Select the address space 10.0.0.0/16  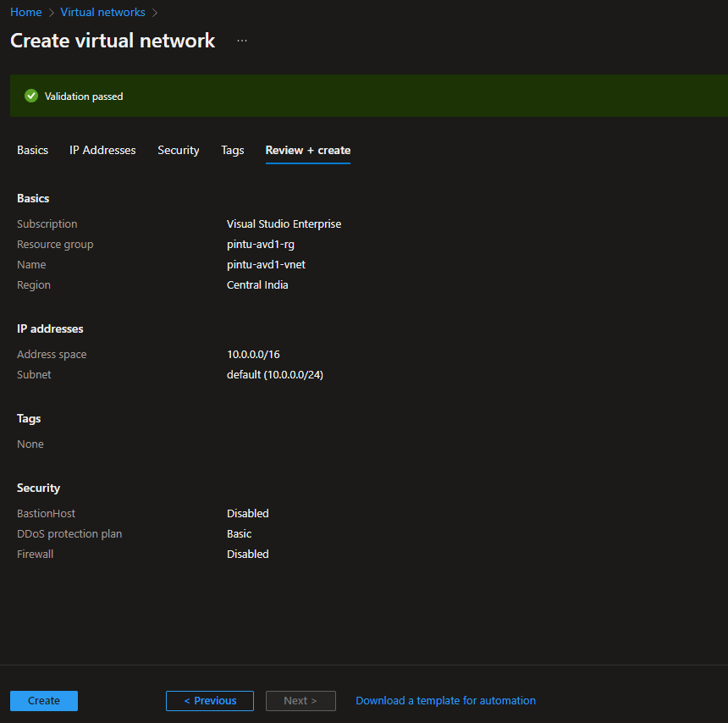coord(253,354)
